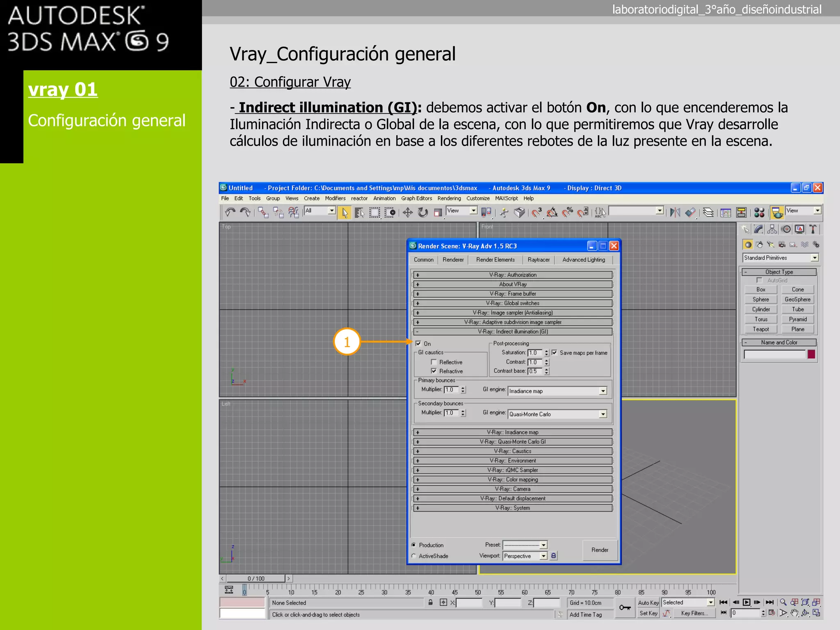Click the object color swatch in Name and Color
Viewport: 840px width, 630px height.
[x=811, y=354]
